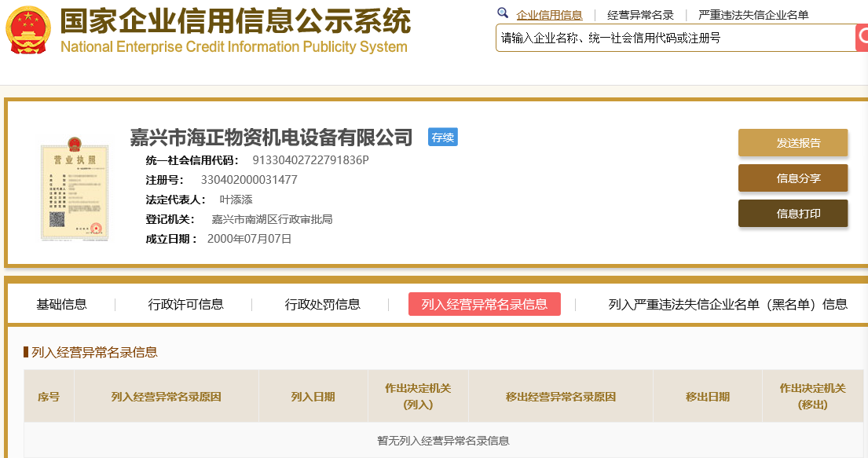Click the 移出经营异常名录原因 column header

pyautogui.click(x=561, y=397)
